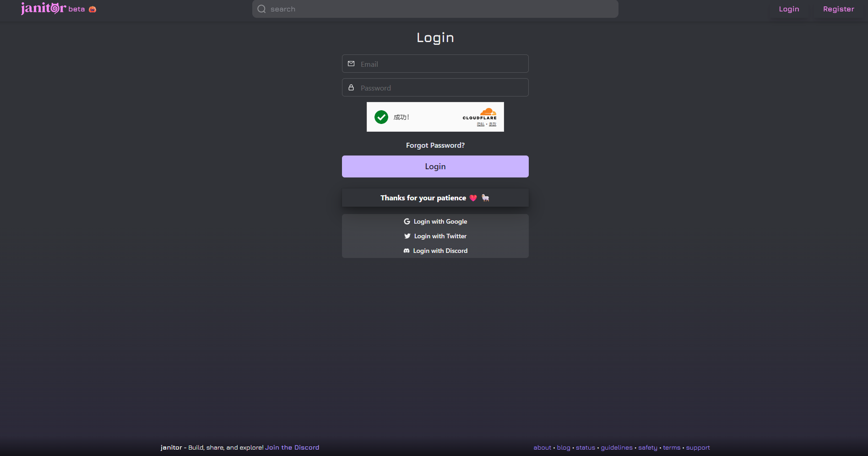Click the envelope icon in Email field

[351, 64]
